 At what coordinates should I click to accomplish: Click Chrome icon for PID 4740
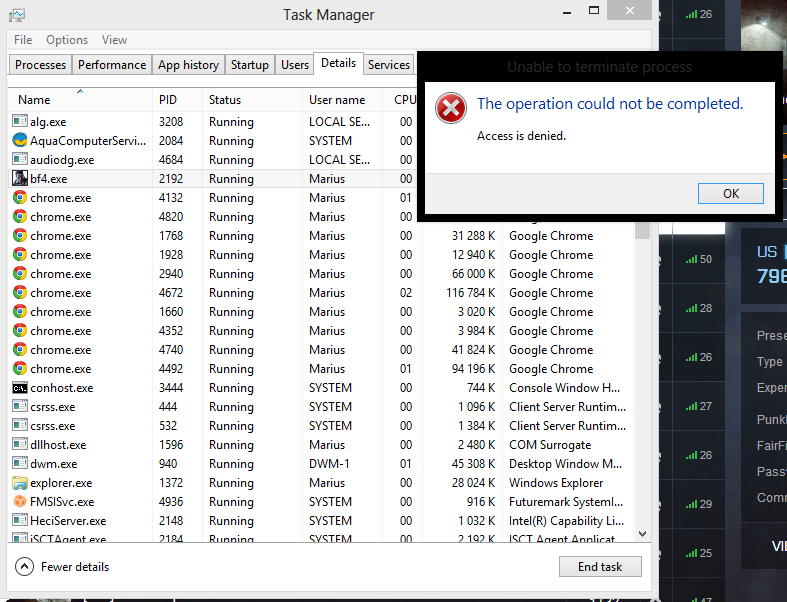tap(20, 349)
